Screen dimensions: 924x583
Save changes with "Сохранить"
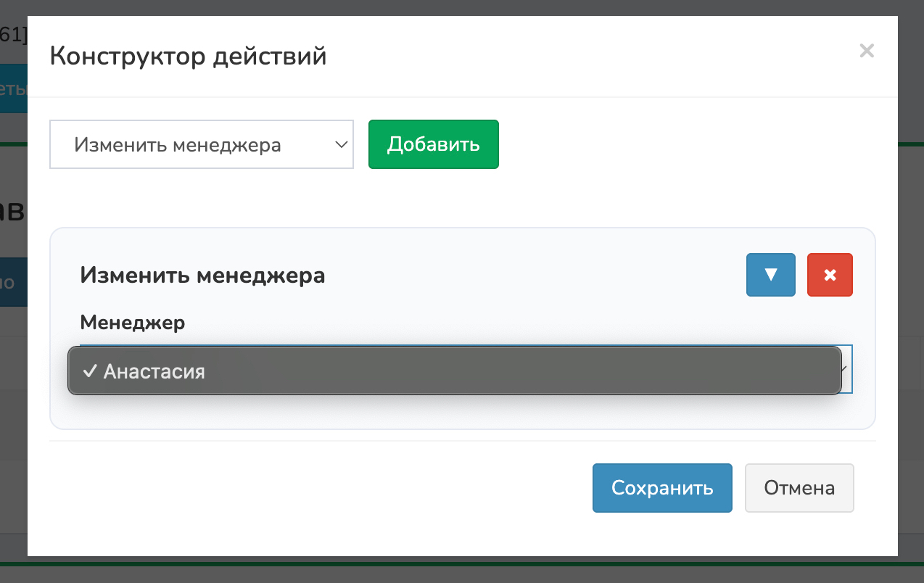point(661,488)
